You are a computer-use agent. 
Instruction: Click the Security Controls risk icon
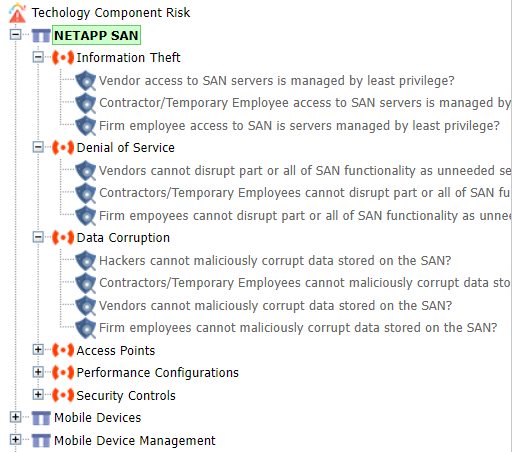click(63, 395)
